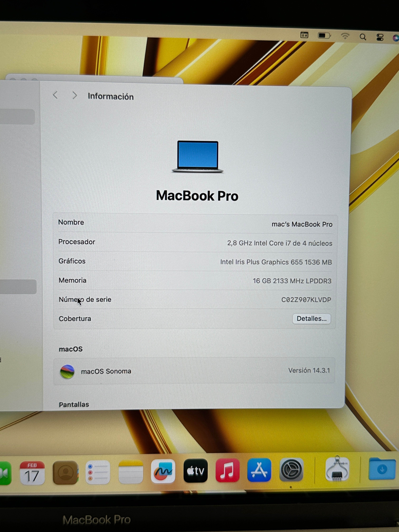The width and height of the screenshot is (399, 532).
Task: Open the Apple TV app
Action: [196, 470]
